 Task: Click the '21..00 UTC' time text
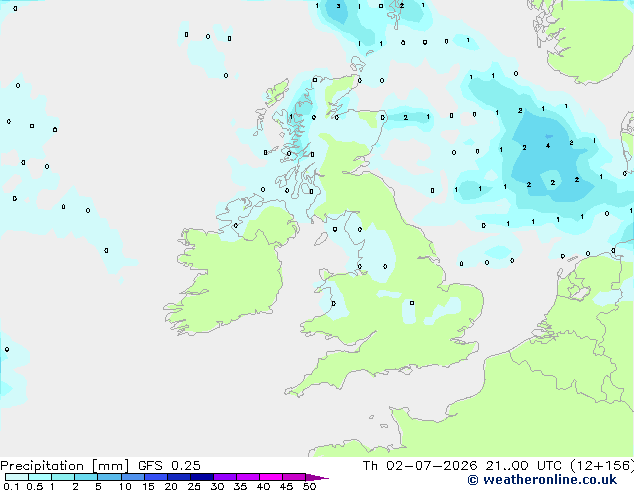[x=524, y=466]
